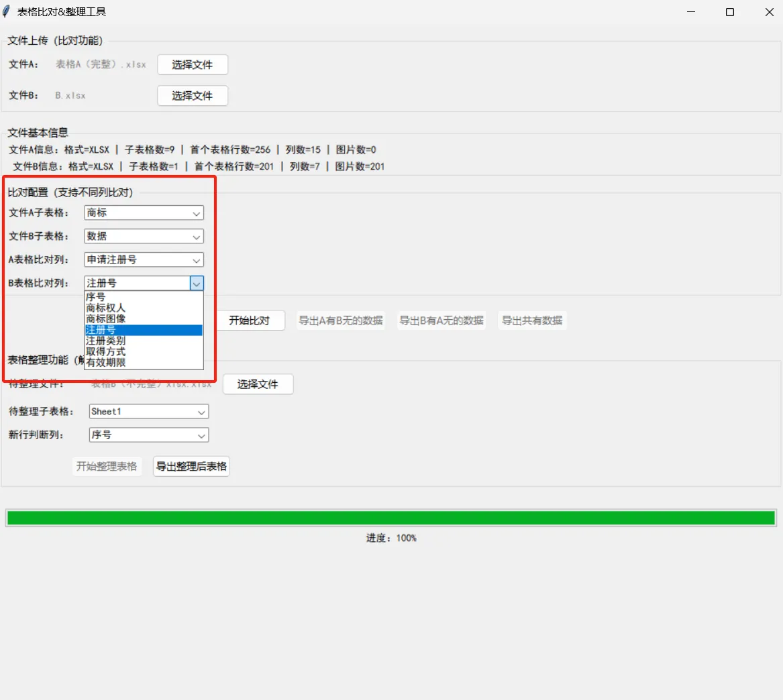Click 选择文件 button for 文件B

click(x=193, y=96)
